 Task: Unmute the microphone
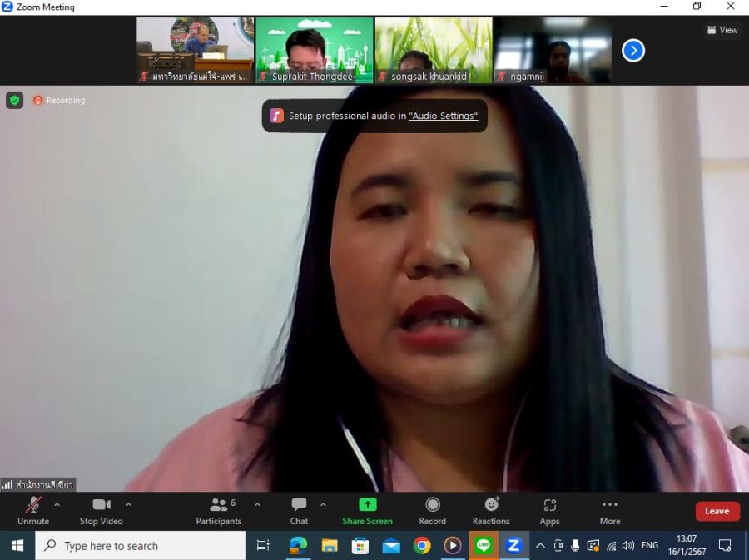[x=33, y=510]
